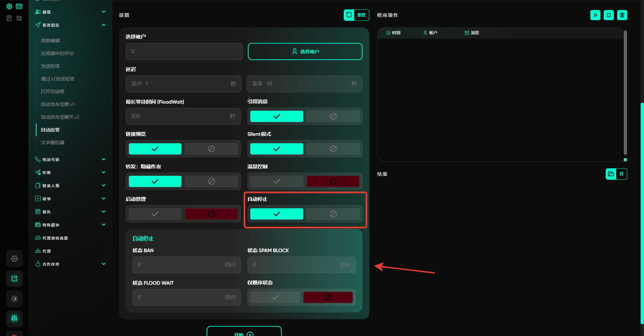Expand the 联系人簿 menu chevron
Viewport: 644px width, 336px height.
tap(104, 185)
